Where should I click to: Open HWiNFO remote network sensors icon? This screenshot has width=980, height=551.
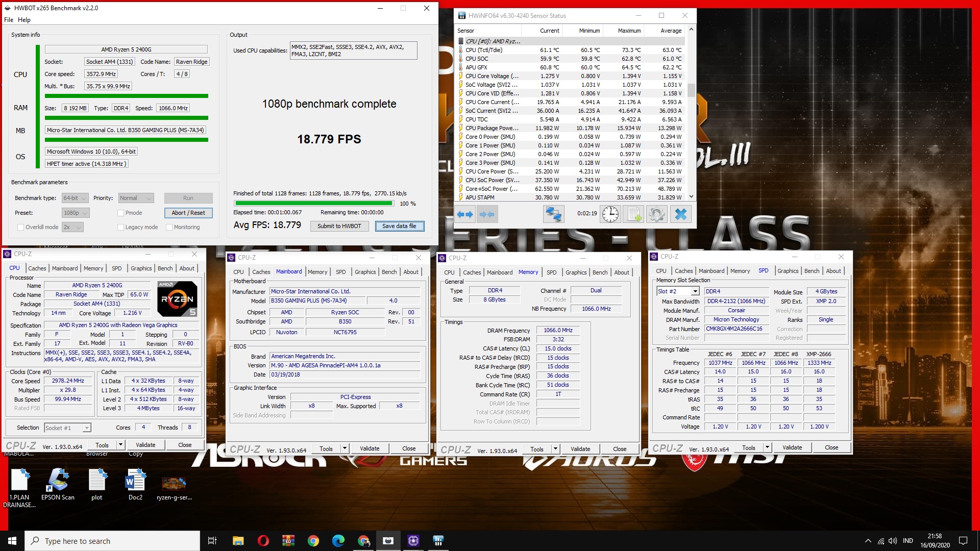pyautogui.click(x=553, y=214)
